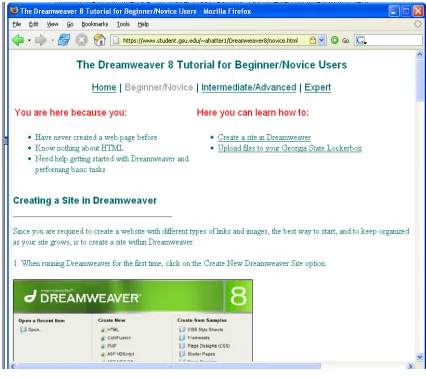Open the Tools menu

[x=123, y=24]
